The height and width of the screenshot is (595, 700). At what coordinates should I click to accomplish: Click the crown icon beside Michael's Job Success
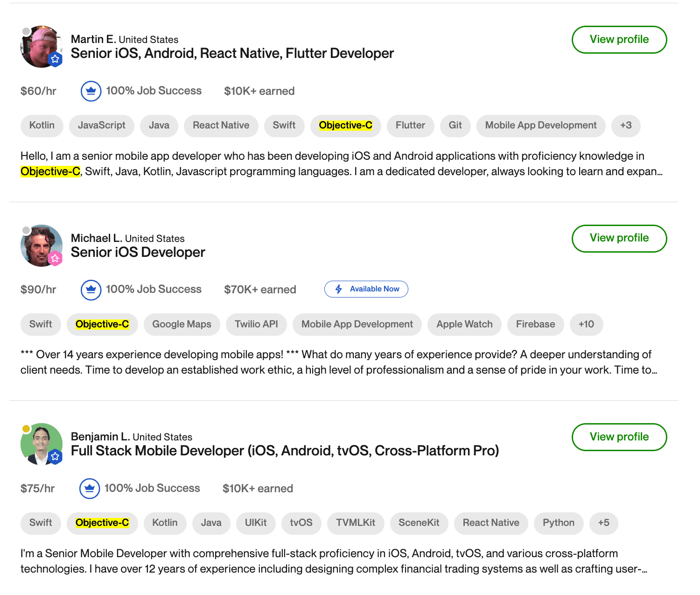click(91, 290)
